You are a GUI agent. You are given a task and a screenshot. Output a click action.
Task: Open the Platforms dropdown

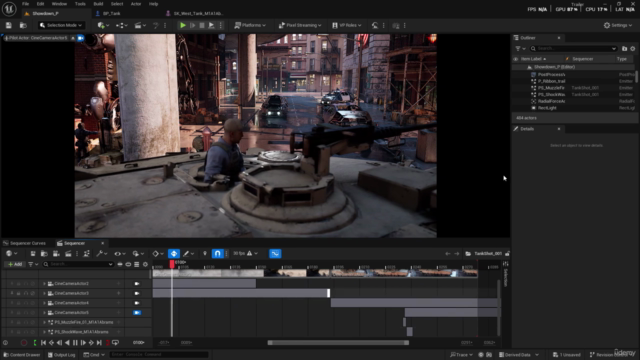[x=250, y=25]
